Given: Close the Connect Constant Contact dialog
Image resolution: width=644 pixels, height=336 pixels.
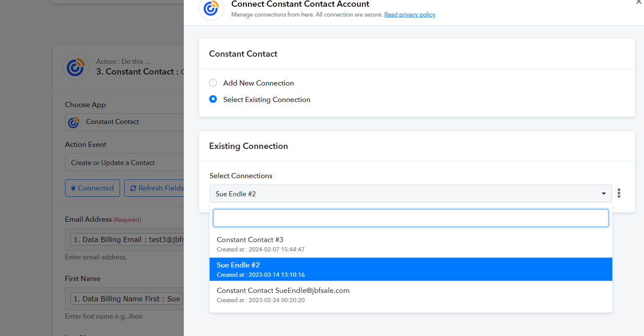Looking at the screenshot, I should pos(639,2).
